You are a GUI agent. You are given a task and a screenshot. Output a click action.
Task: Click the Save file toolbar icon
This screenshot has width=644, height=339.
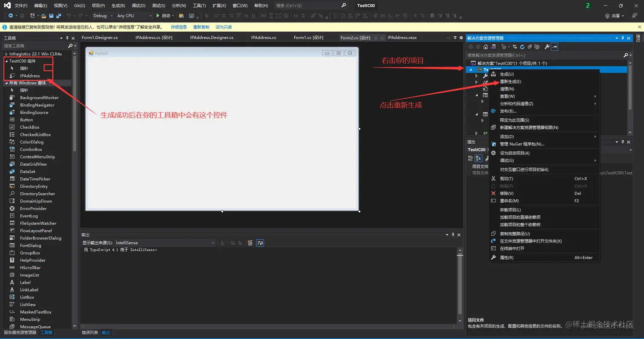tap(51, 16)
